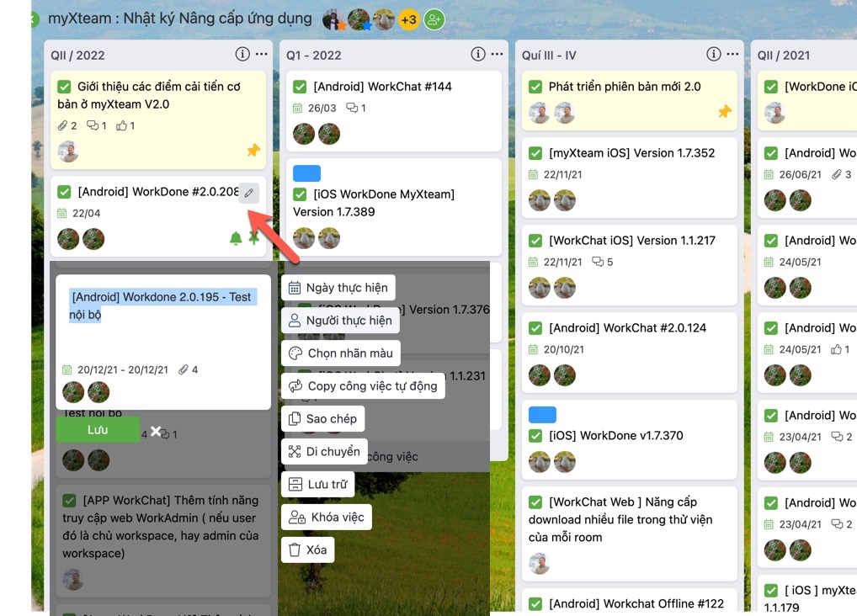Screen dimensions: 857x616
Task: Click star icon on Phát triển phiên bản card
Action: tap(724, 112)
